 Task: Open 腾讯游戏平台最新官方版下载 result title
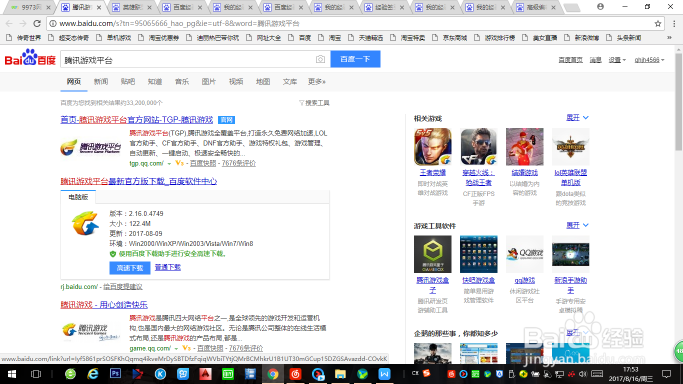pos(139,181)
